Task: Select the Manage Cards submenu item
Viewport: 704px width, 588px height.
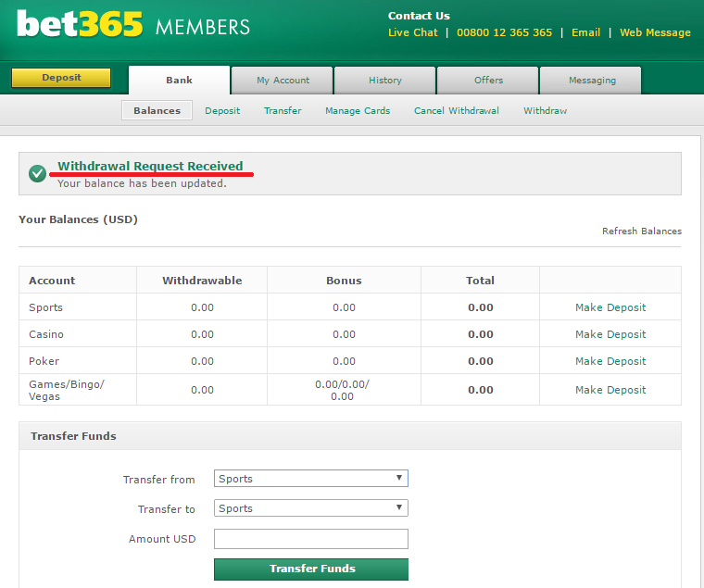Action: [358, 111]
